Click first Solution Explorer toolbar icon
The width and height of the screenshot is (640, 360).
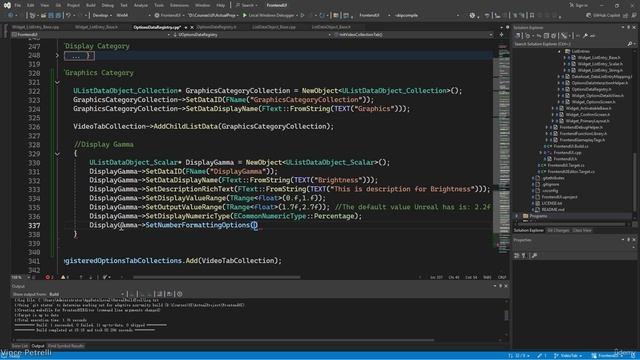(x=518, y=36)
